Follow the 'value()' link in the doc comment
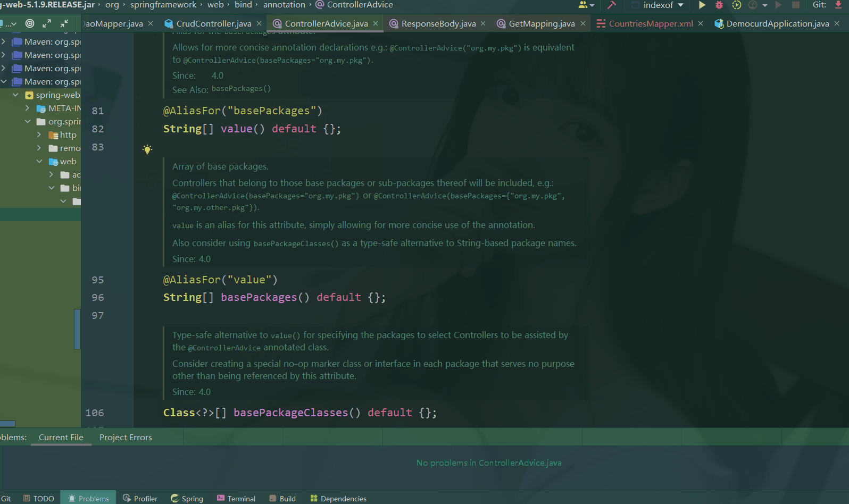Screen dimensions: 849x504 pos(286,335)
